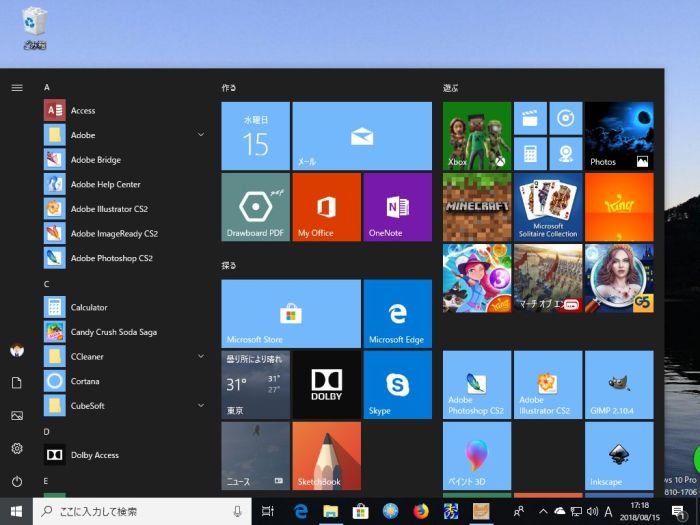This screenshot has height=525, width=700.
Task: Click the Windows Start button
Action: coord(16,511)
